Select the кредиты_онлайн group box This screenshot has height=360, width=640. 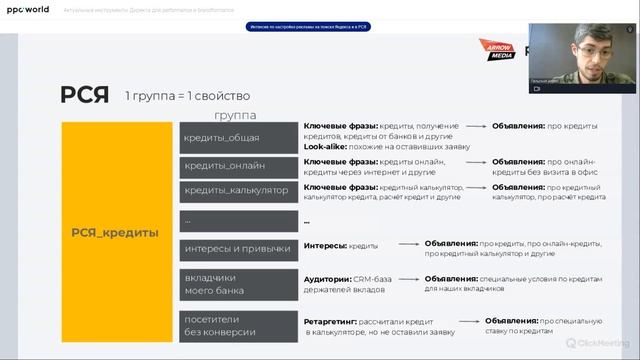click(239, 167)
